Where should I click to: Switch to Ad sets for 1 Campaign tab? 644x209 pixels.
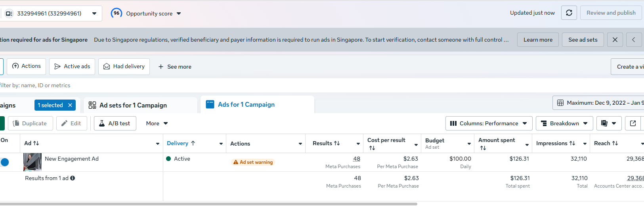[133, 105]
